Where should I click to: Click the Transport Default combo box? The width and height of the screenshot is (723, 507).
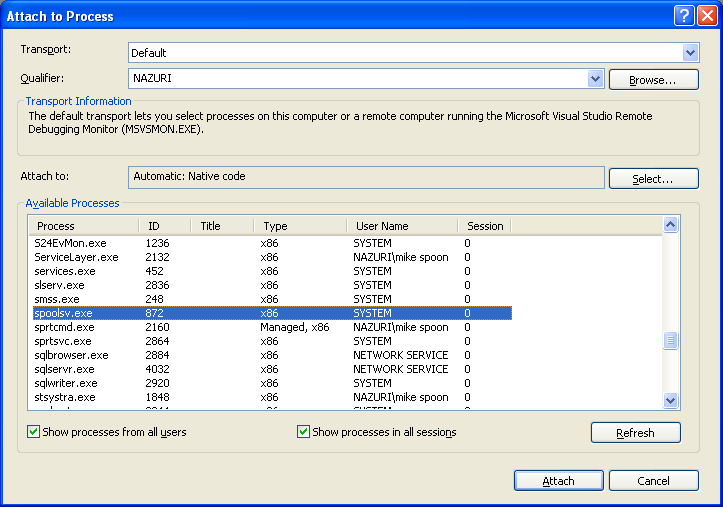click(414, 53)
